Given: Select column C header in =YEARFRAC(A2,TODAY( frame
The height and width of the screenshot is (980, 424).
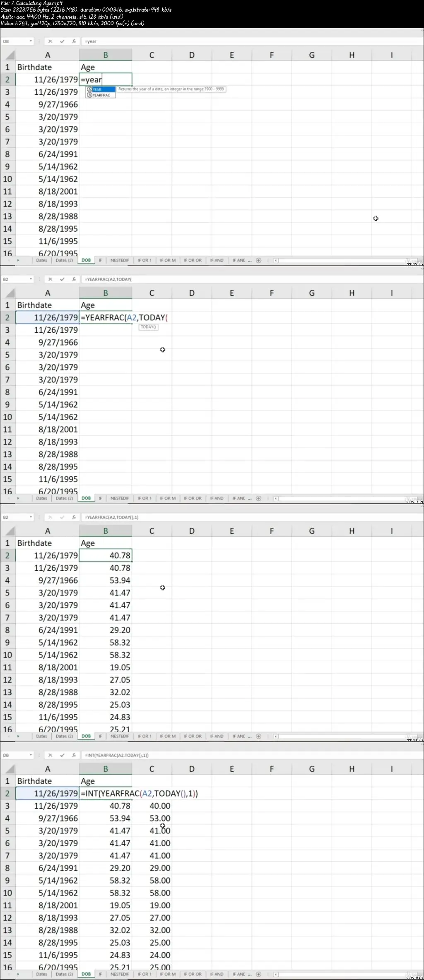Looking at the screenshot, I should coord(152,293).
